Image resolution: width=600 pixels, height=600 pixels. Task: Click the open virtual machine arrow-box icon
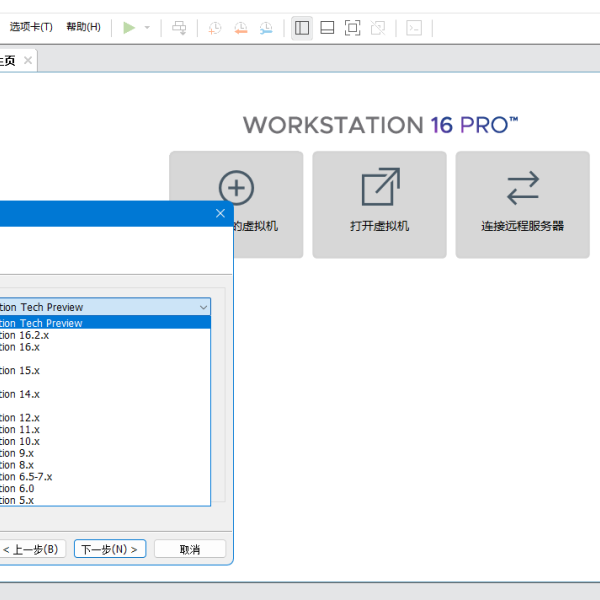click(x=381, y=186)
